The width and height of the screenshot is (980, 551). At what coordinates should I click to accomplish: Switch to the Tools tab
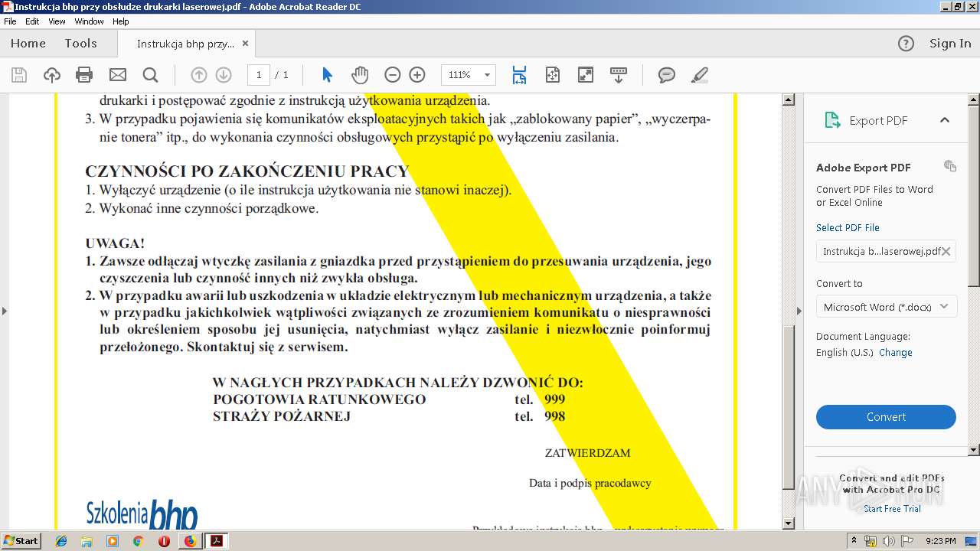[x=80, y=44]
